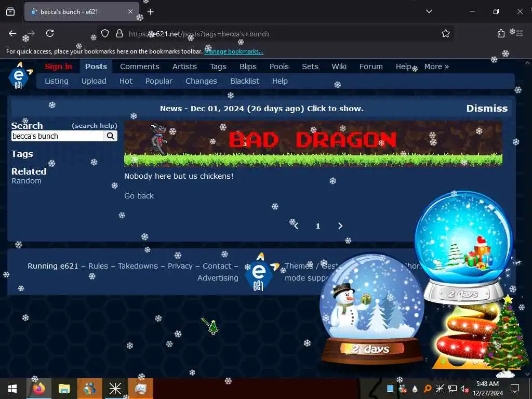532x399 pixels.
Task: Open the Upload page
Action: tap(94, 81)
